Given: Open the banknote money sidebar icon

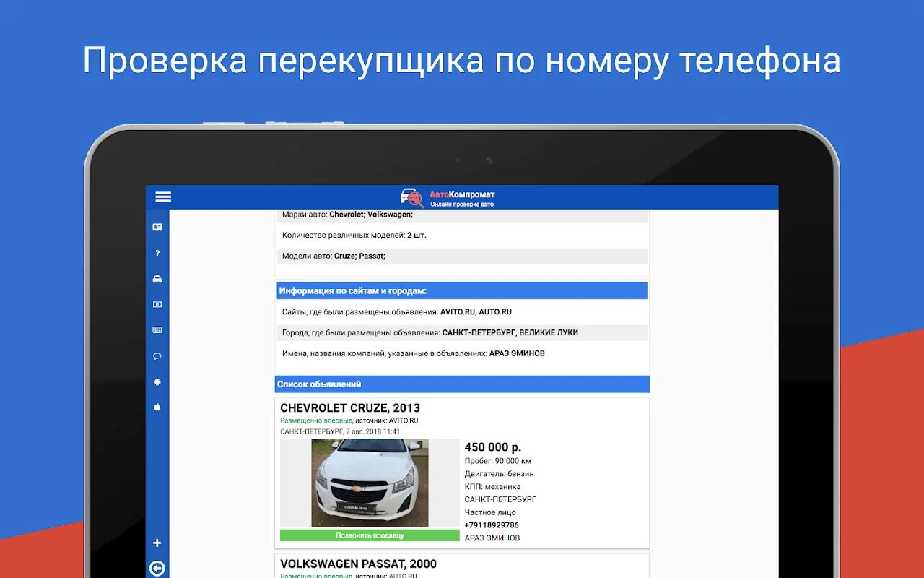Looking at the screenshot, I should [x=157, y=304].
